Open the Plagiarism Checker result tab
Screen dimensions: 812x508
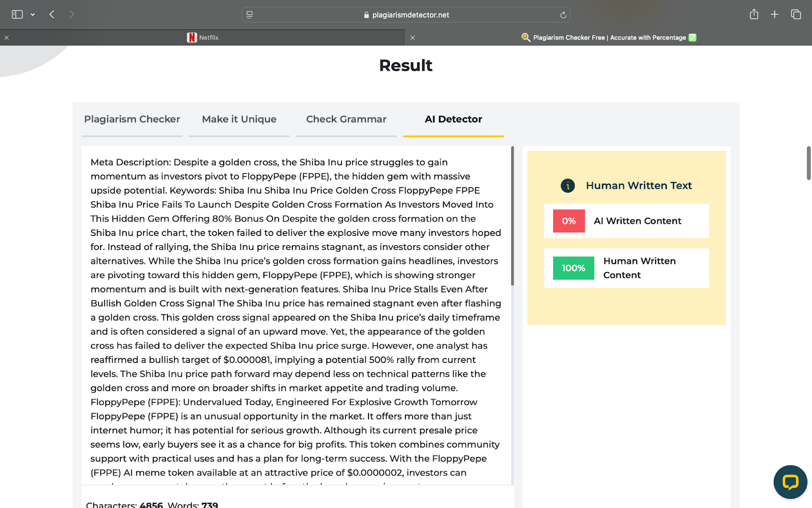pos(132,119)
